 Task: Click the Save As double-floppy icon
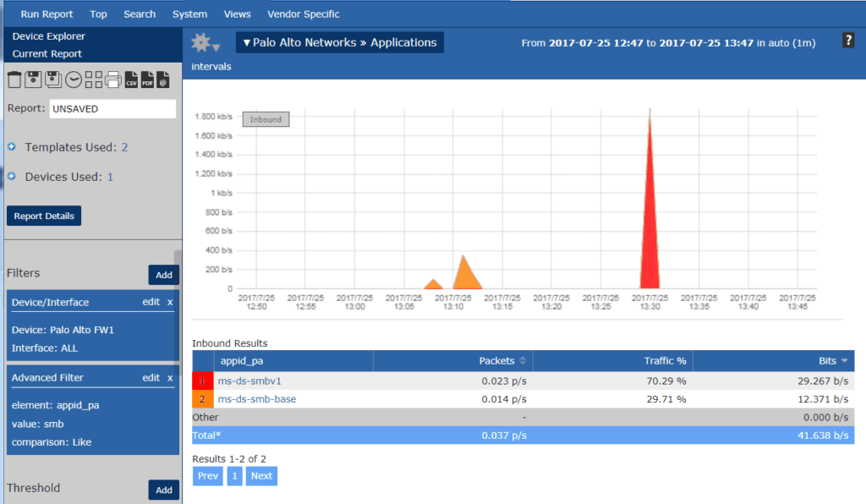pos(53,79)
